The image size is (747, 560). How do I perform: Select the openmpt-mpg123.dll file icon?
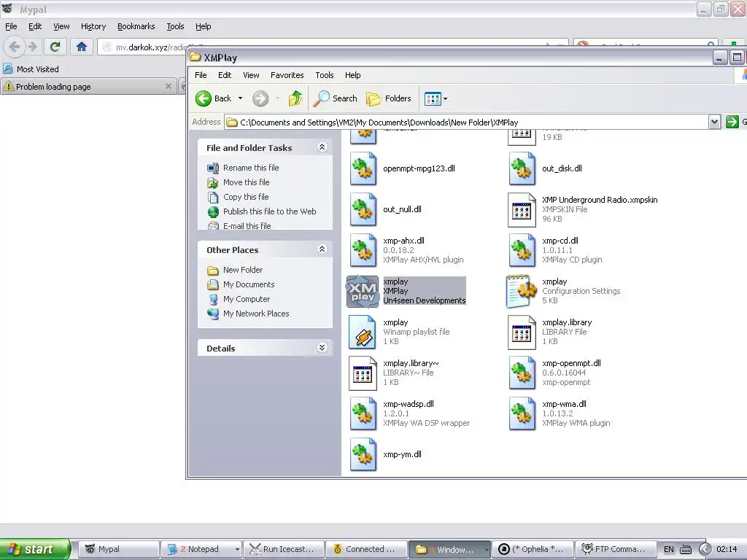point(363,168)
